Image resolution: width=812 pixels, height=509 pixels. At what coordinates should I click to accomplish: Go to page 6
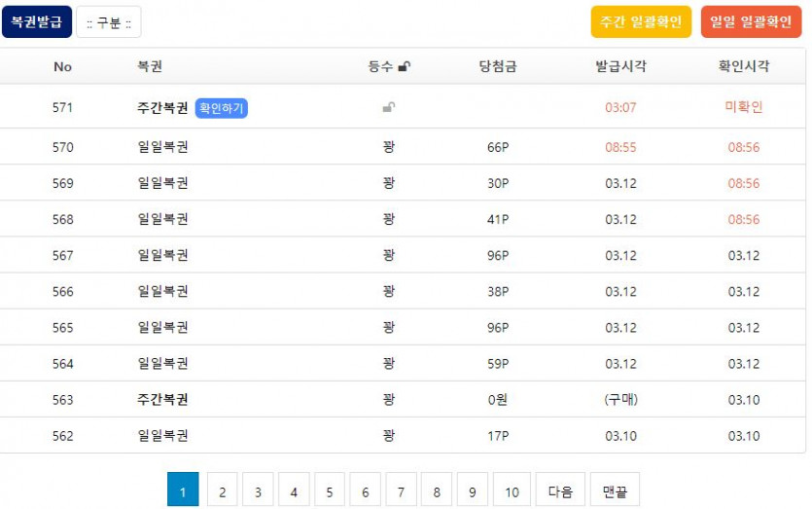pos(365,490)
